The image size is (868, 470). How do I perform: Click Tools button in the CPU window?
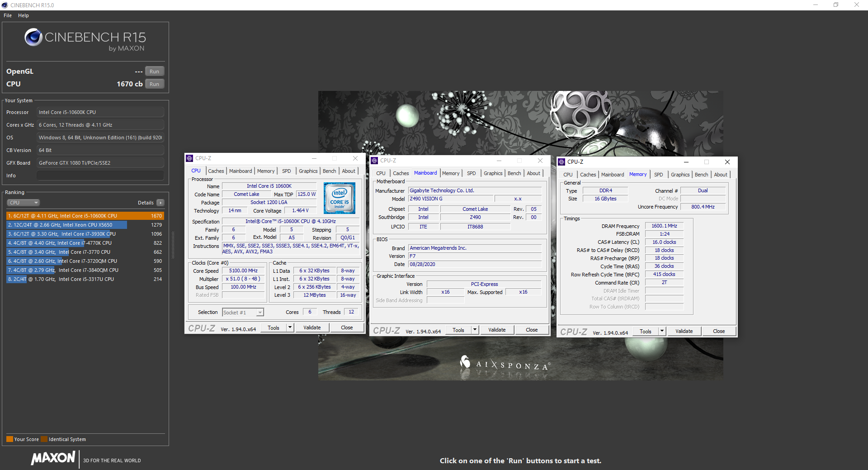tap(274, 328)
